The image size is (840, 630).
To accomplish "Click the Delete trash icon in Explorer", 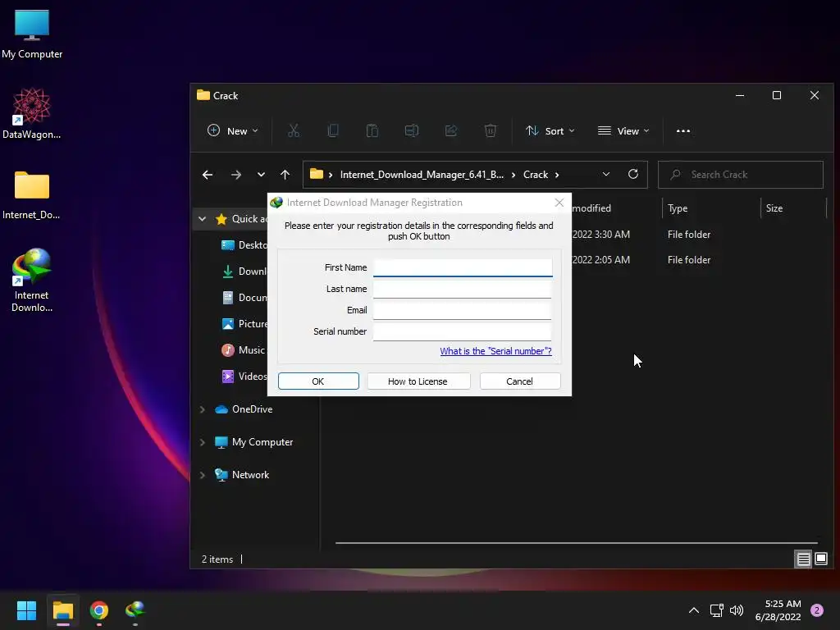I will (491, 130).
